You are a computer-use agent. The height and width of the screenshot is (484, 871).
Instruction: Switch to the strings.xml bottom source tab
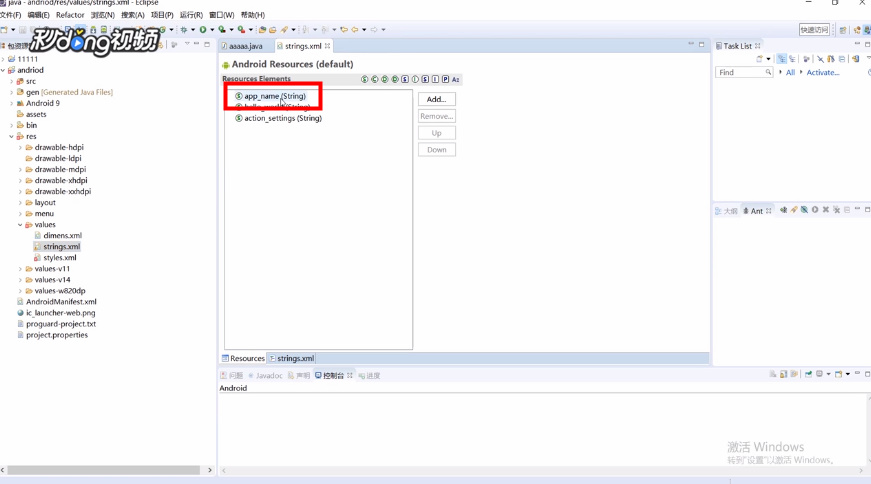tap(292, 358)
